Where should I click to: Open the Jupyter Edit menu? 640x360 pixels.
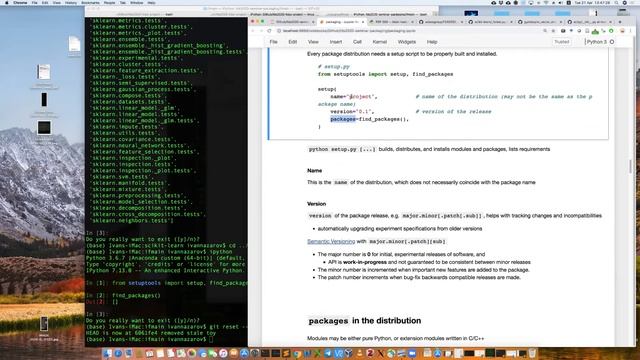pos(293,42)
